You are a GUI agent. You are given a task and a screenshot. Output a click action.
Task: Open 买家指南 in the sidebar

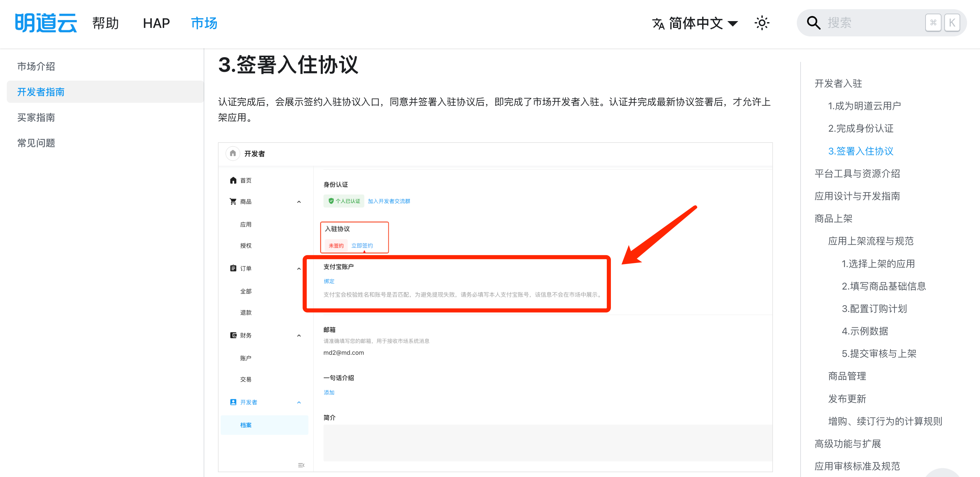point(36,117)
